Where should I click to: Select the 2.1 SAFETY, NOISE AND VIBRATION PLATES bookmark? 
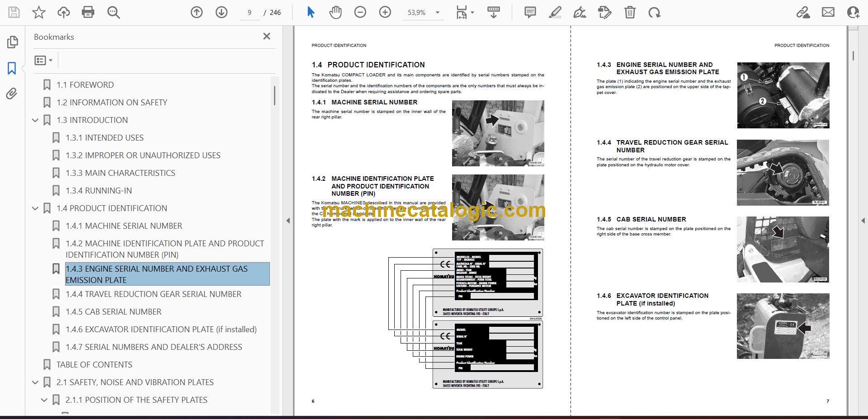click(x=135, y=382)
